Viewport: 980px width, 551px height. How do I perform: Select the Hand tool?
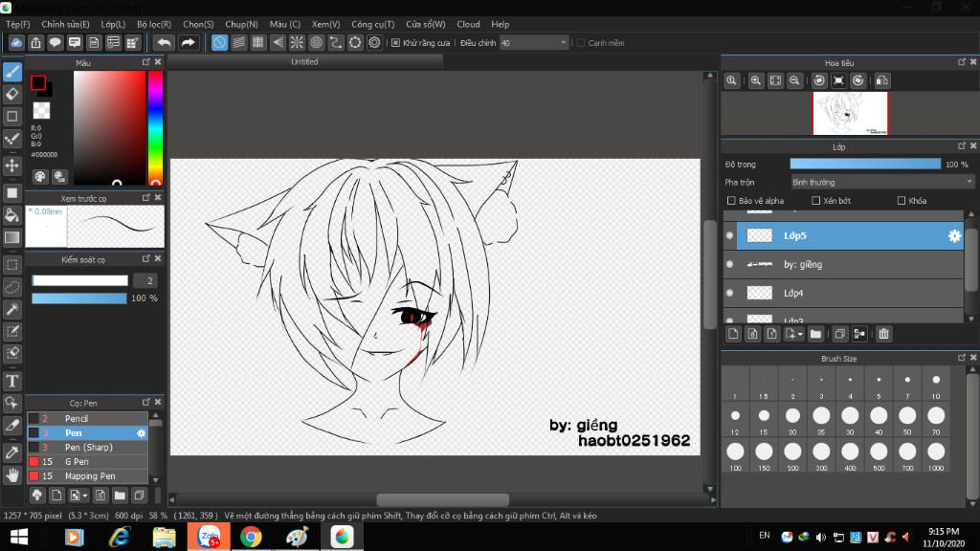pos(12,474)
